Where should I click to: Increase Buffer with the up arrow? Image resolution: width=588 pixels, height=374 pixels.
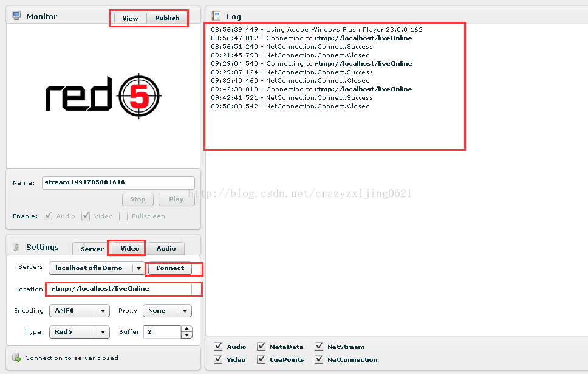[x=186, y=329]
